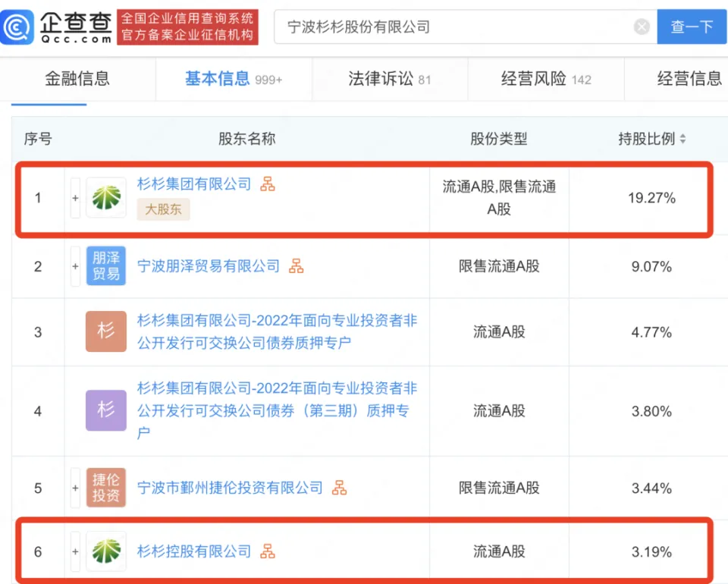
Task: Expand row 1 杉杉集团有限公司 with plus button
Action: (75, 198)
